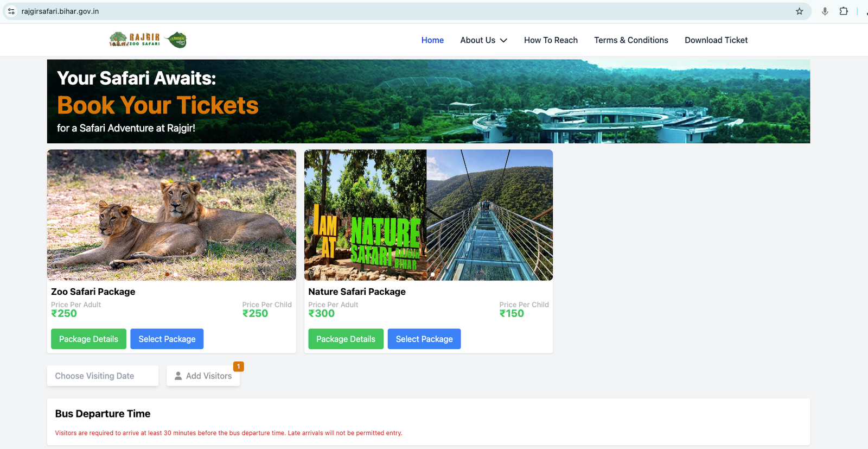Click the green leaf Nature Safari logo
Image resolution: width=868 pixels, height=449 pixels.
click(176, 40)
